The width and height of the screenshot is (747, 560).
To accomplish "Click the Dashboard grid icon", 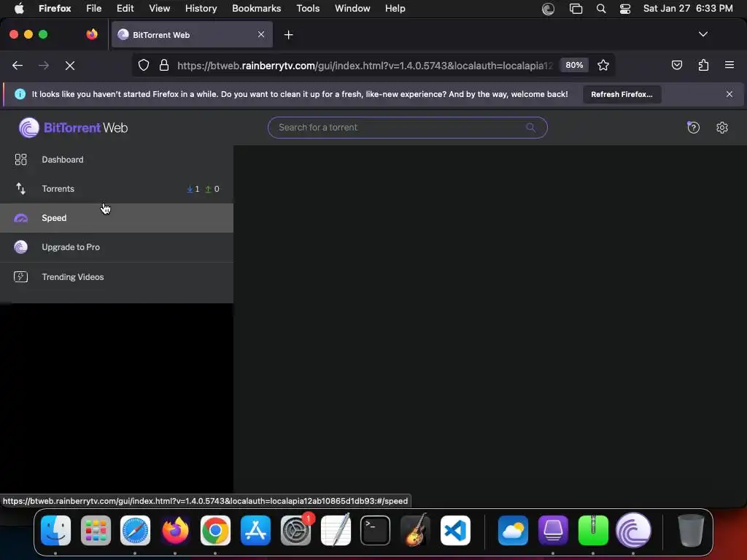I will [x=20, y=160].
